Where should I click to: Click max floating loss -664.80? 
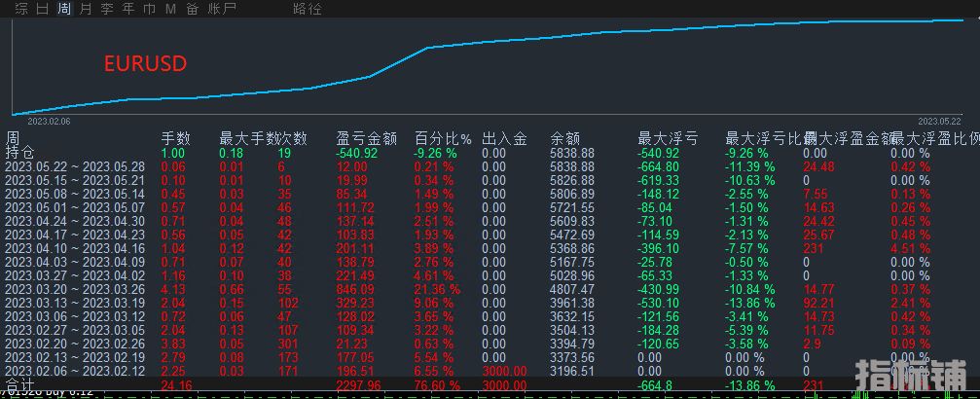pyautogui.click(x=659, y=167)
